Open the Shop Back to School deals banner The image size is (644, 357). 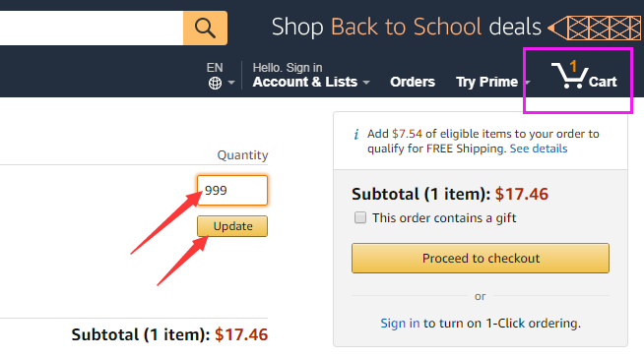click(x=407, y=28)
